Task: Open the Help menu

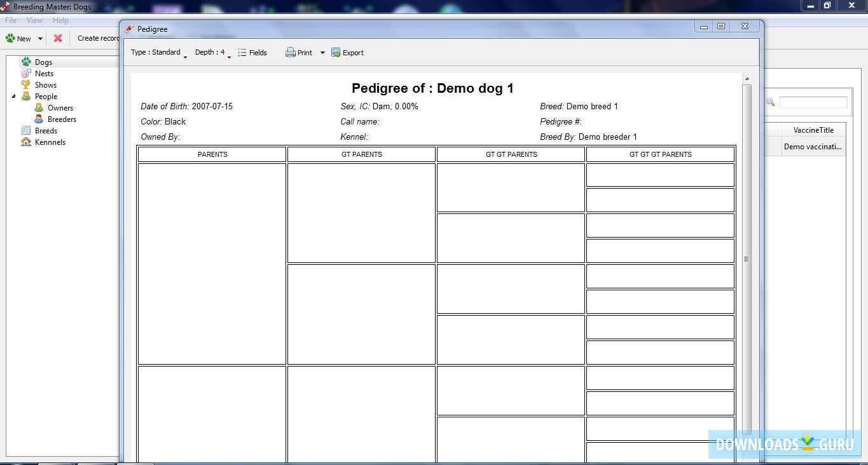Action: pyautogui.click(x=60, y=20)
